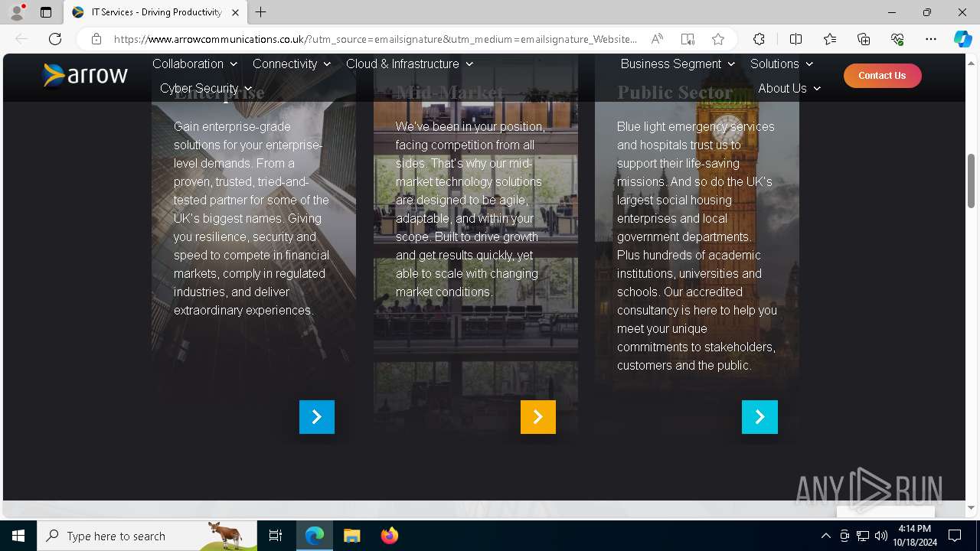Activate Read aloud icon in address bar
The width and height of the screenshot is (980, 551).
tap(657, 39)
